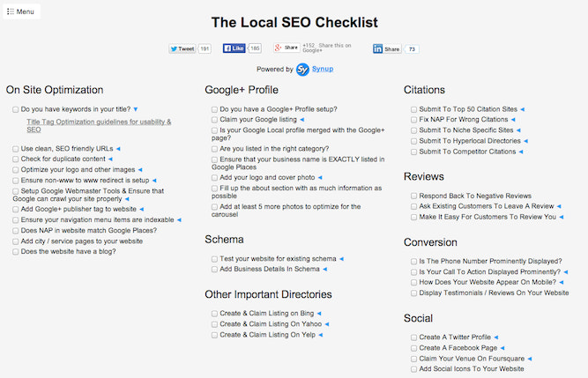The image size is (588, 378).
Task: Expand arrow beside 'Create & Claim Listing on Bing'
Action: point(319,314)
